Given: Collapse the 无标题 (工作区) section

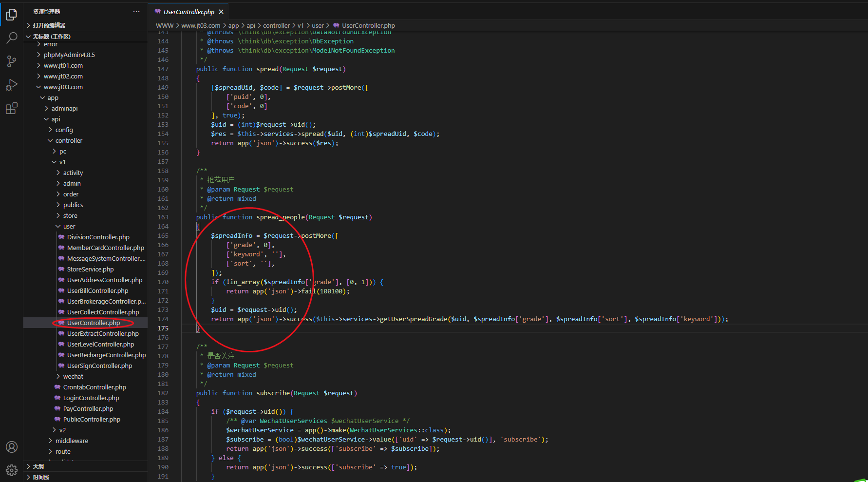Looking at the screenshot, I should coord(85,37).
